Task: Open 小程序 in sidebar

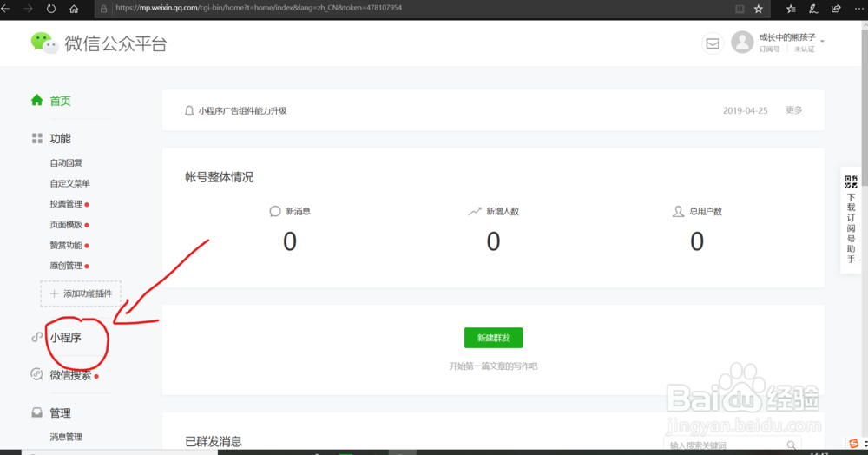Action: click(x=65, y=338)
